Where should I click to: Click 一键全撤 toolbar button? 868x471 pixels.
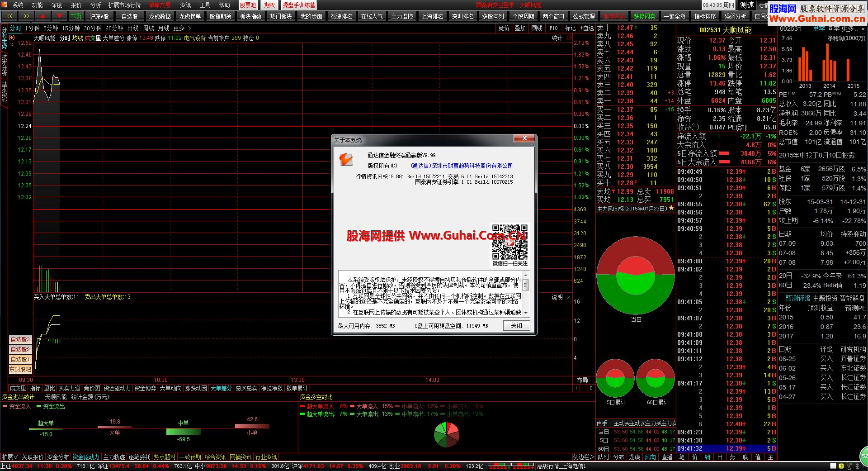[675, 16]
